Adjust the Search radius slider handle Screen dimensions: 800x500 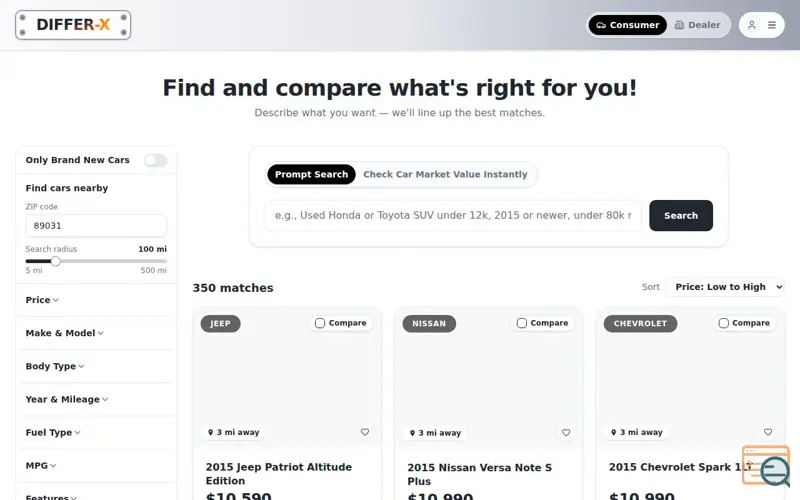click(x=56, y=261)
